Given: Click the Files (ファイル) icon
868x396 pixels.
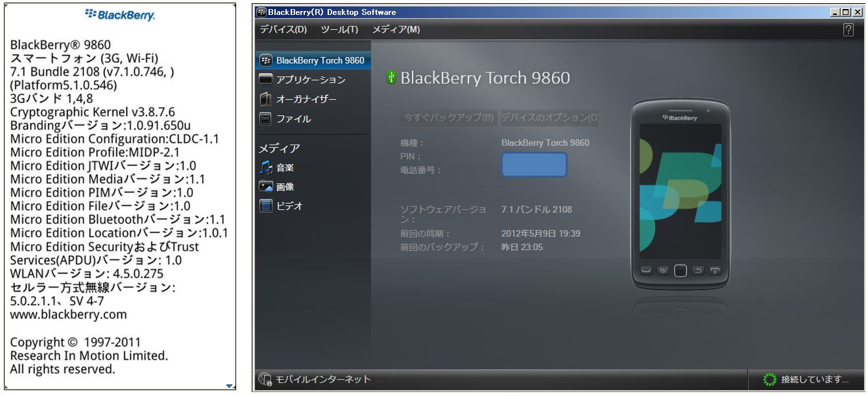Looking at the screenshot, I should [265, 119].
